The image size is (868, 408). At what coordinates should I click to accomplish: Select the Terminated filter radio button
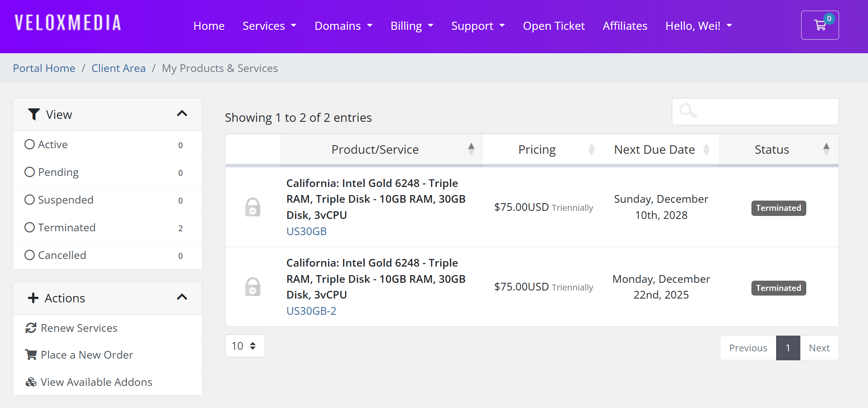[x=29, y=227]
